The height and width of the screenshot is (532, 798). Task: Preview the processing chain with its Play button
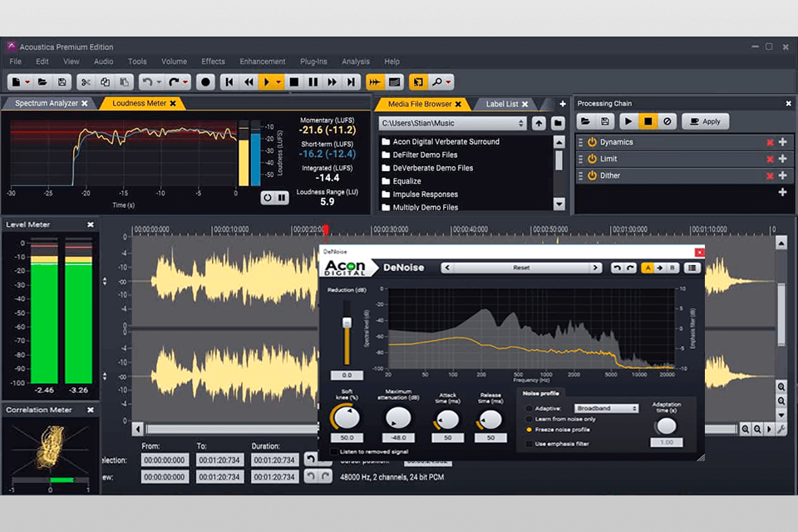[x=628, y=121]
